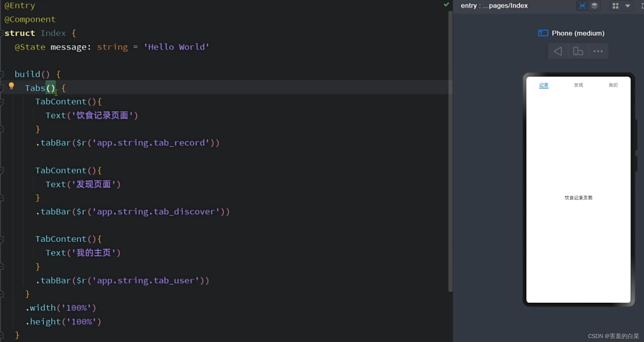The image size is (644, 342).
Task: Click the rotate device orientation icon
Action: 578,51
